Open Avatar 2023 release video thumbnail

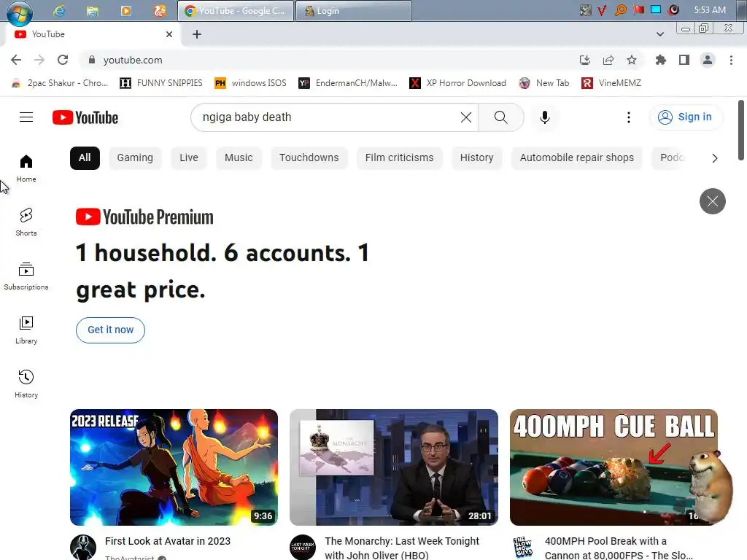tap(174, 467)
